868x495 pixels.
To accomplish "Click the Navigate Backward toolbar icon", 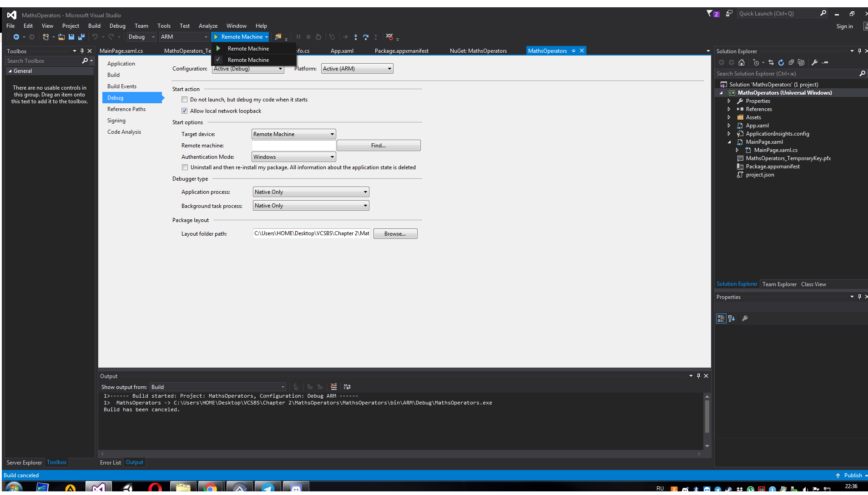I will click(16, 37).
